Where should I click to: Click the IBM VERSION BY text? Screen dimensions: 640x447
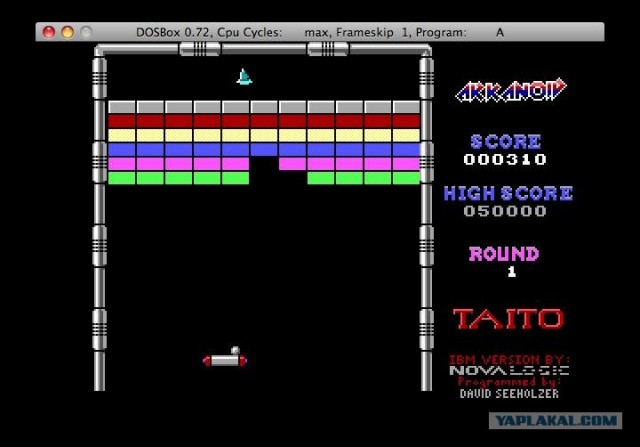(x=509, y=360)
